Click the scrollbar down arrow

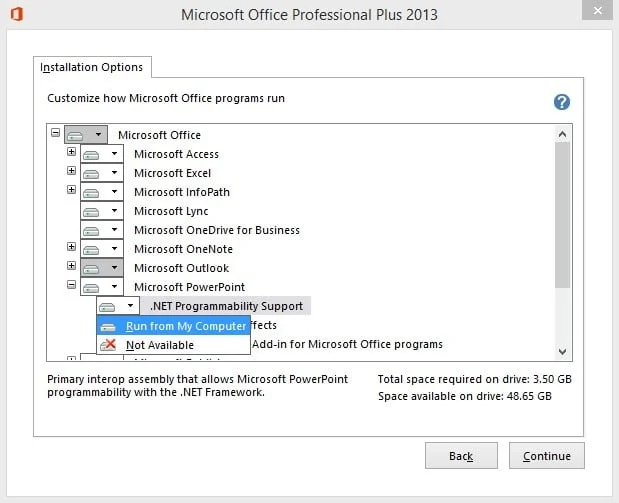[562, 351]
